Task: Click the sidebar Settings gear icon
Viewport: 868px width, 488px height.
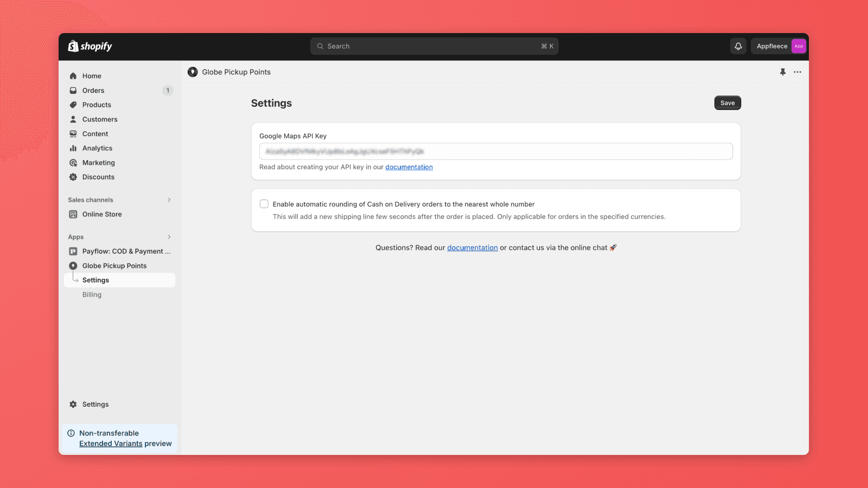Action: coord(73,404)
